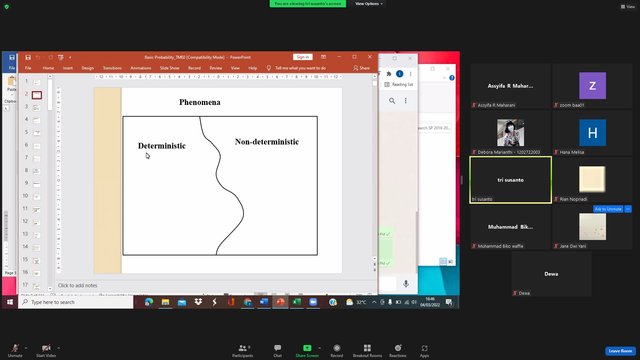Image resolution: width=640 pixels, height=360 pixels.
Task: Open the Slide Show ribbon tab
Action: [169, 68]
